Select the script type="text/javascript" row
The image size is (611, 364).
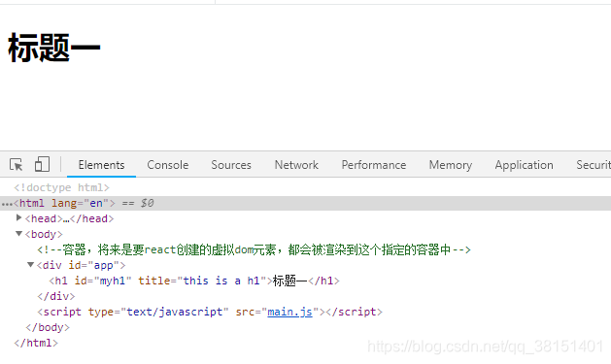point(210,312)
